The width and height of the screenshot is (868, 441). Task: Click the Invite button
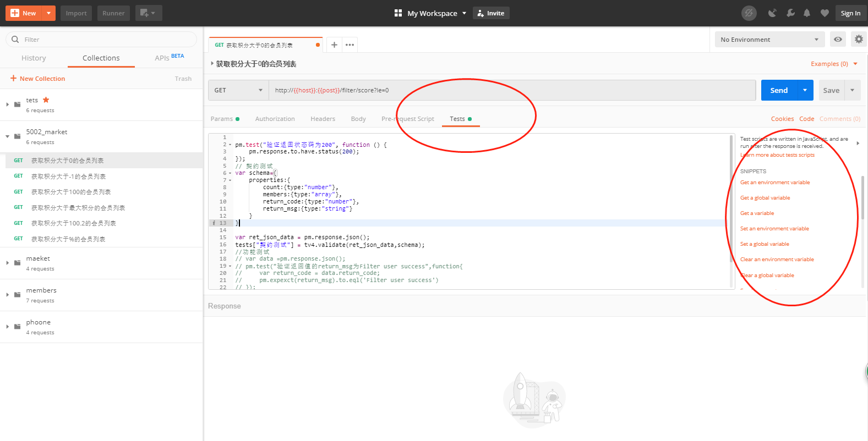coord(491,13)
